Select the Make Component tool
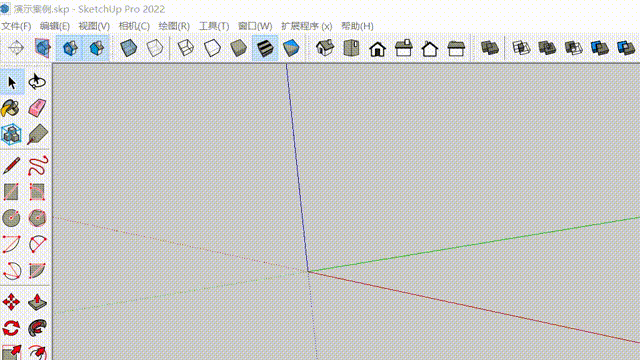The image size is (640, 360). pyautogui.click(x=11, y=134)
